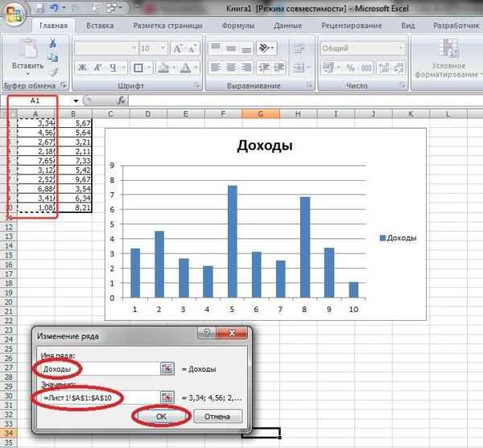This screenshot has width=483, height=448.
Task: Increase the cell indent
Action: click(x=279, y=68)
